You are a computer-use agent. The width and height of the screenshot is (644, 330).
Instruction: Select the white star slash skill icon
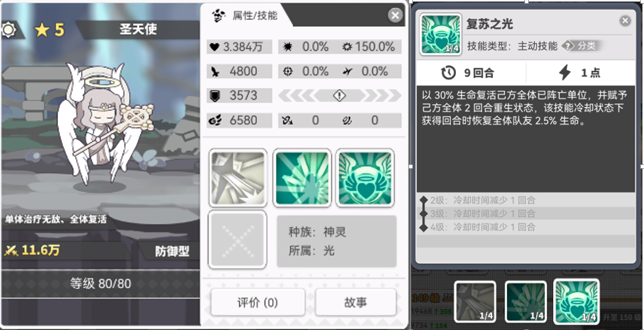pyautogui.click(x=238, y=177)
